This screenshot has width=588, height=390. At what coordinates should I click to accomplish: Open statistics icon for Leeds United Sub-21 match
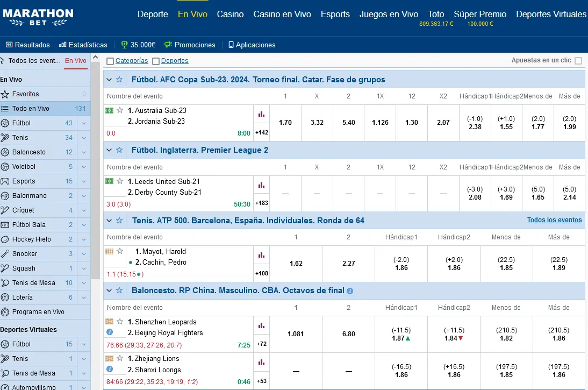(261, 185)
